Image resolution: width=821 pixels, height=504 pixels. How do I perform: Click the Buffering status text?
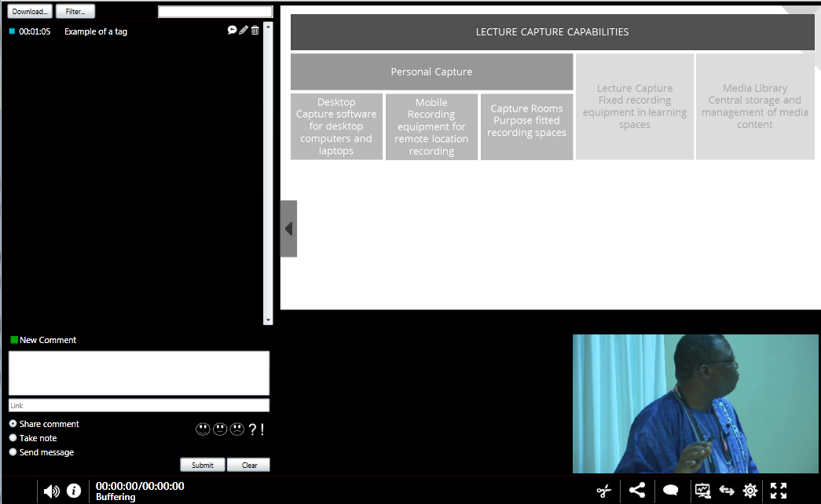pyautogui.click(x=115, y=497)
